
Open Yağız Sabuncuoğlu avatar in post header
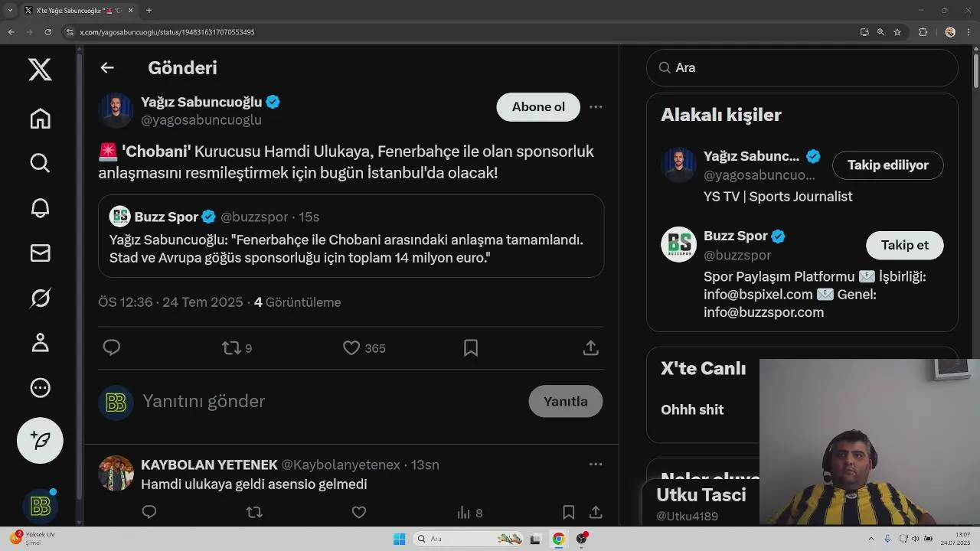point(116,111)
